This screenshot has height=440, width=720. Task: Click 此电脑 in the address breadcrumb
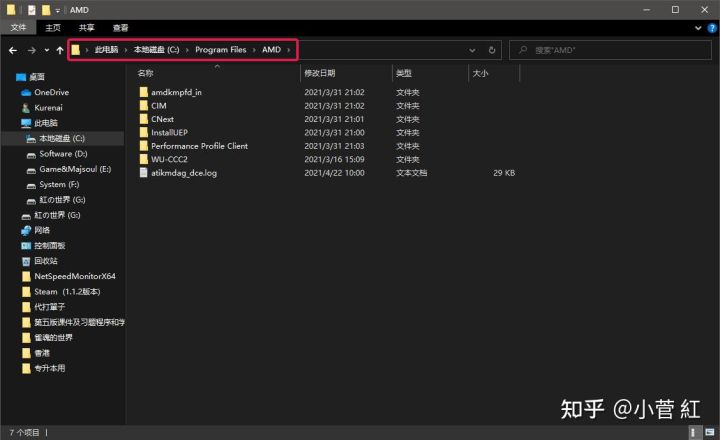coord(107,50)
